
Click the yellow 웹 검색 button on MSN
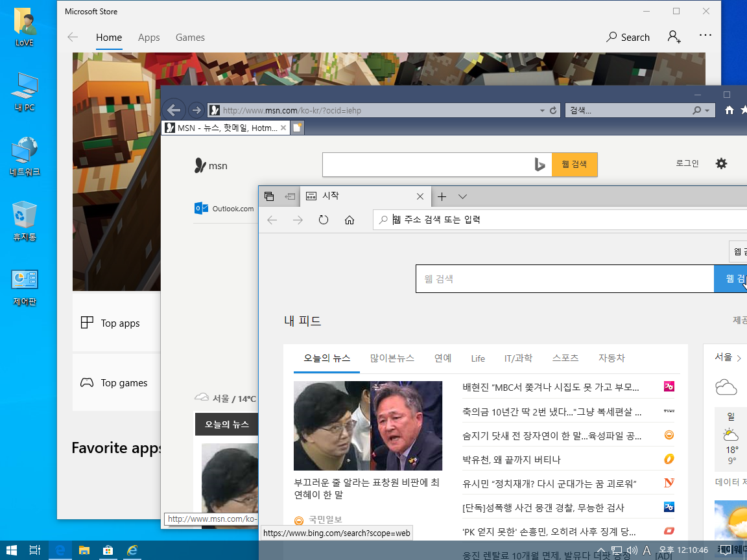575,165
